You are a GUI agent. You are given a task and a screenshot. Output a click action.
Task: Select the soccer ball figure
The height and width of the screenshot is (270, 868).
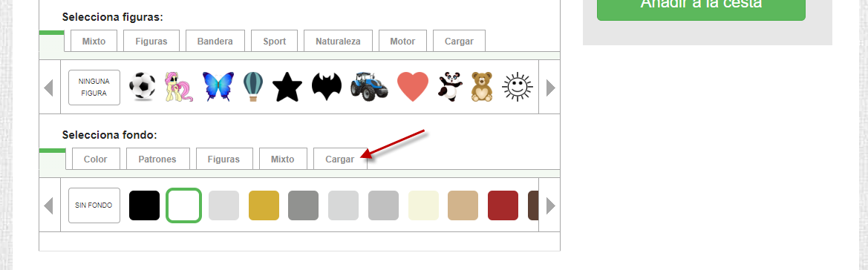coord(143,87)
